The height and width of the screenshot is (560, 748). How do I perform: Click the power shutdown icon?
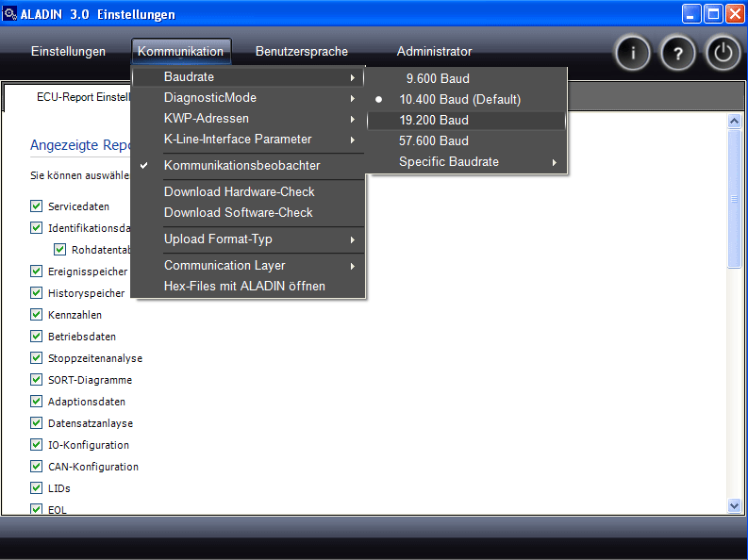coord(723,53)
